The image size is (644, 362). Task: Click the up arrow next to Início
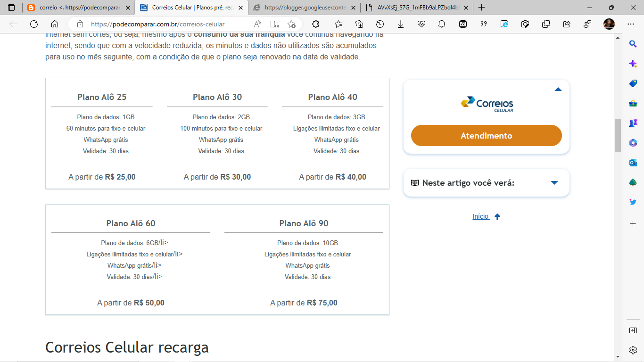point(497,217)
